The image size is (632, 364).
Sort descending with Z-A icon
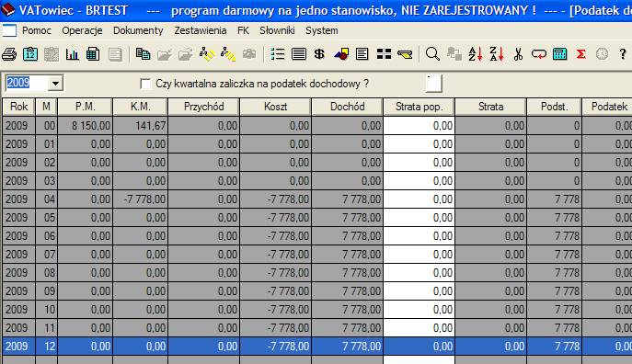pos(497,54)
